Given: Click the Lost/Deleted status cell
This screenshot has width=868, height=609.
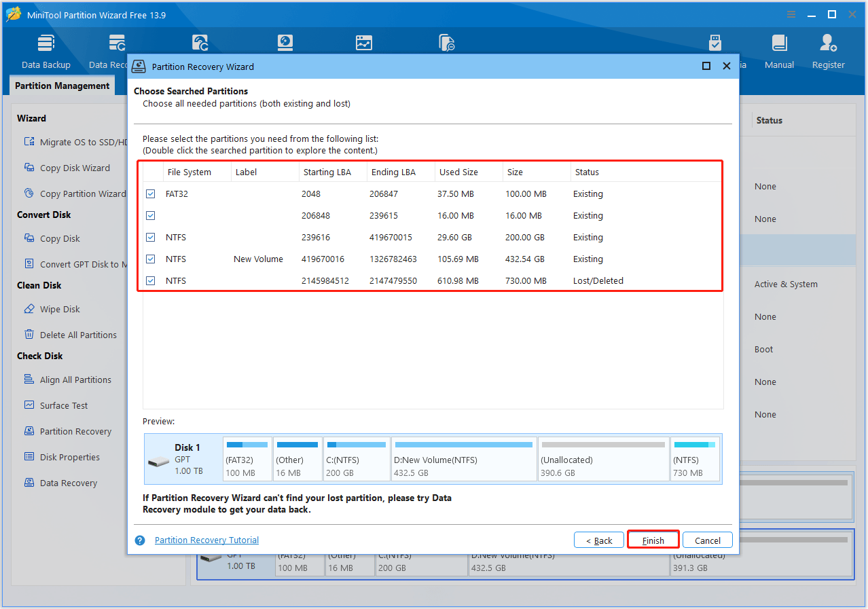Looking at the screenshot, I should 598,281.
